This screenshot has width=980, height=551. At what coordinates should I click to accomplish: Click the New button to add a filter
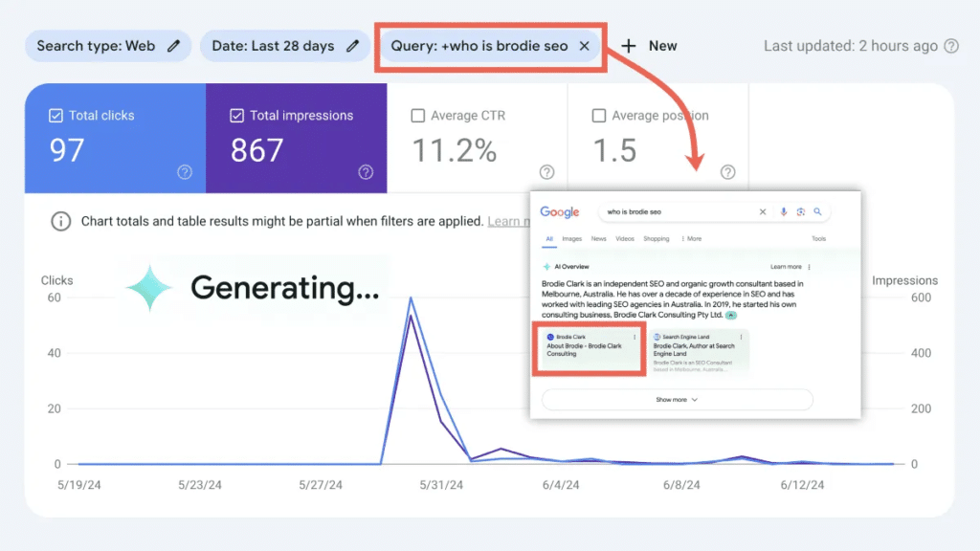650,45
